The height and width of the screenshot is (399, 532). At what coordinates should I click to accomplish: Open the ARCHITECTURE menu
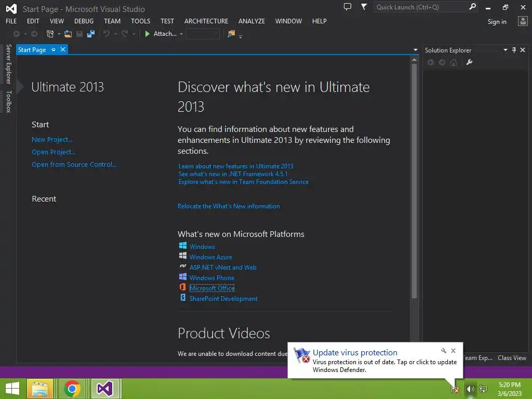(206, 21)
